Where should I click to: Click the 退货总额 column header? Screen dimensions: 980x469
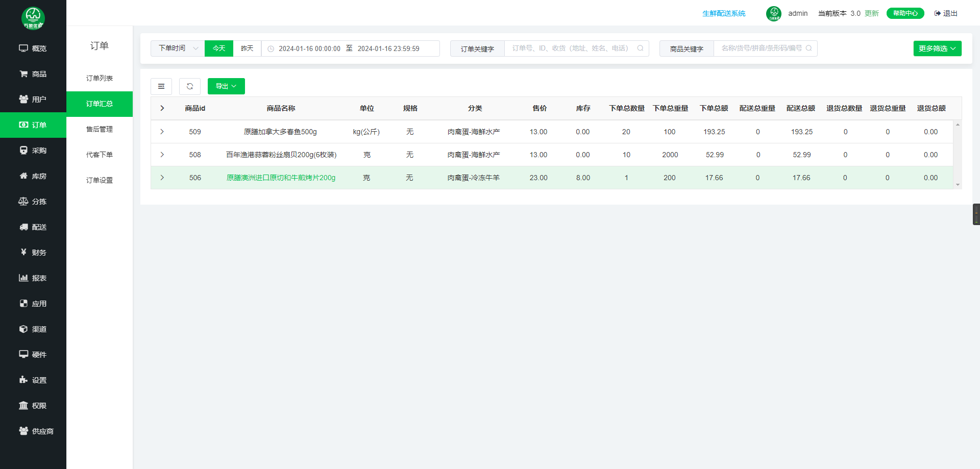(932, 108)
